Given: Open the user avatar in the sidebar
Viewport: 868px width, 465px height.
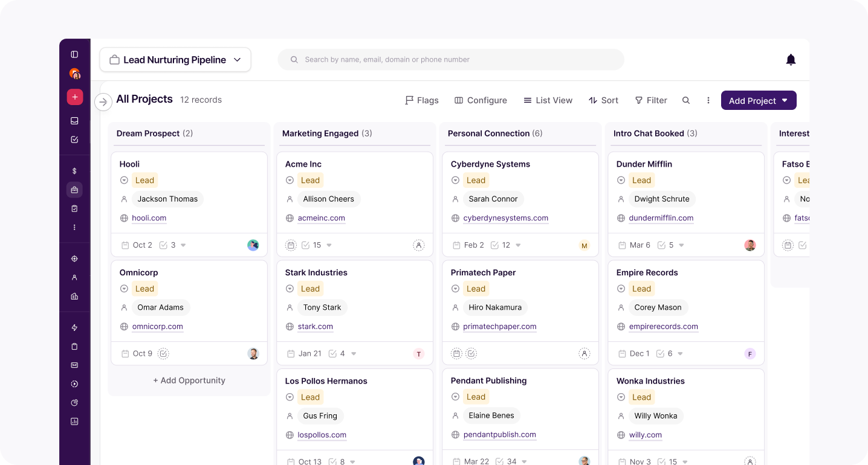Looking at the screenshot, I should coord(74,74).
